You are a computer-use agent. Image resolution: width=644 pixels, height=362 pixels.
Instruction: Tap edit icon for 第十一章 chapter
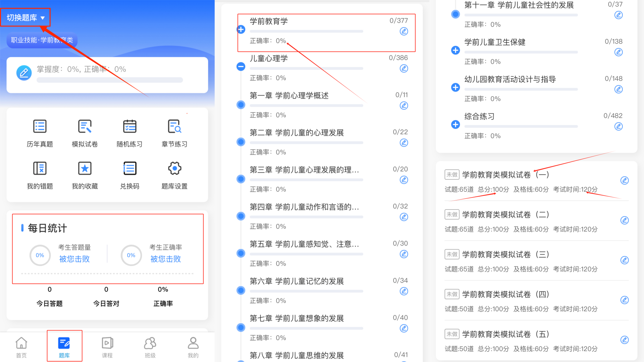click(x=619, y=15)
